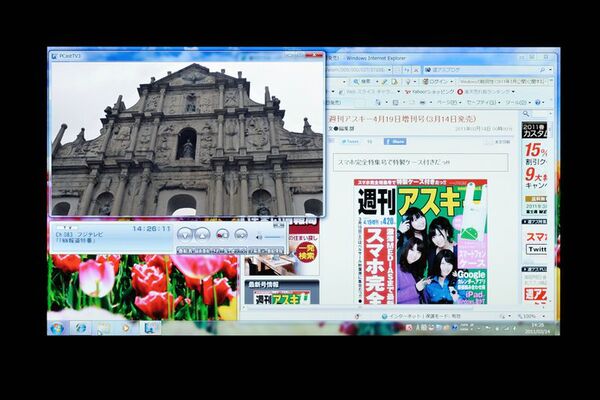Open search provider dropdown arrow in IE
600x400 pixels.
pos(550,70)
